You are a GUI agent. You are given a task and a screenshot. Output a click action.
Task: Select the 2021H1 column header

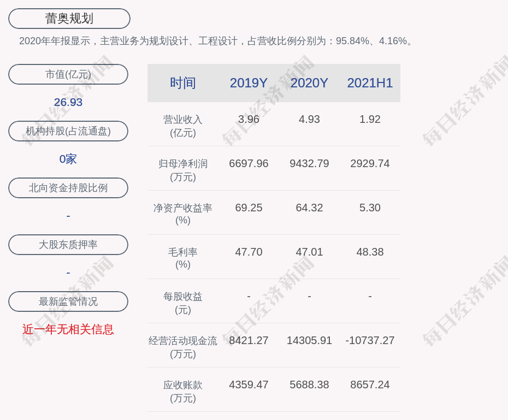click(x=370, y=83)
